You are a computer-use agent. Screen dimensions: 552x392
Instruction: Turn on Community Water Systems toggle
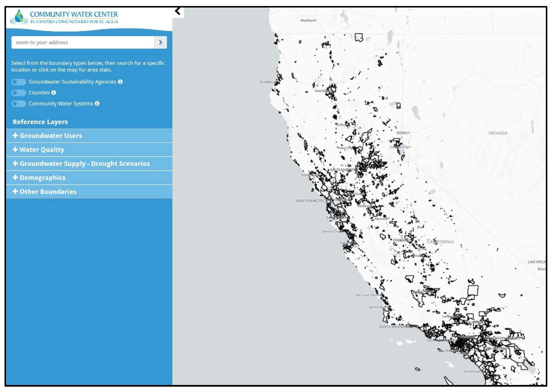(19, 104)
